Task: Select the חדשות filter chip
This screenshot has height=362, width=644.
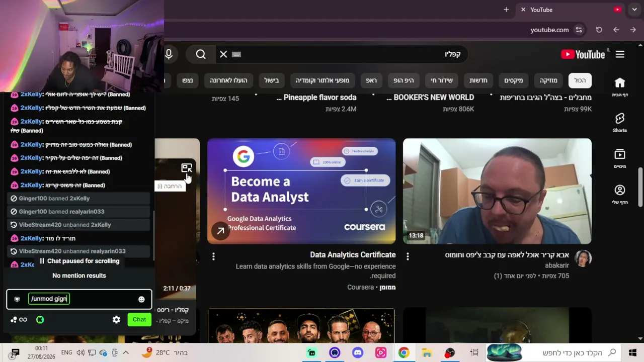Action: tap(478, 80)
